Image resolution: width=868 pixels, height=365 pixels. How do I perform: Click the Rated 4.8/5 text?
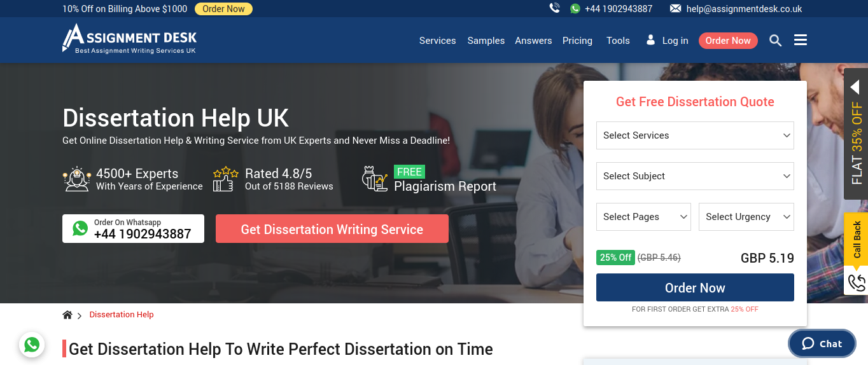[278, 174]
